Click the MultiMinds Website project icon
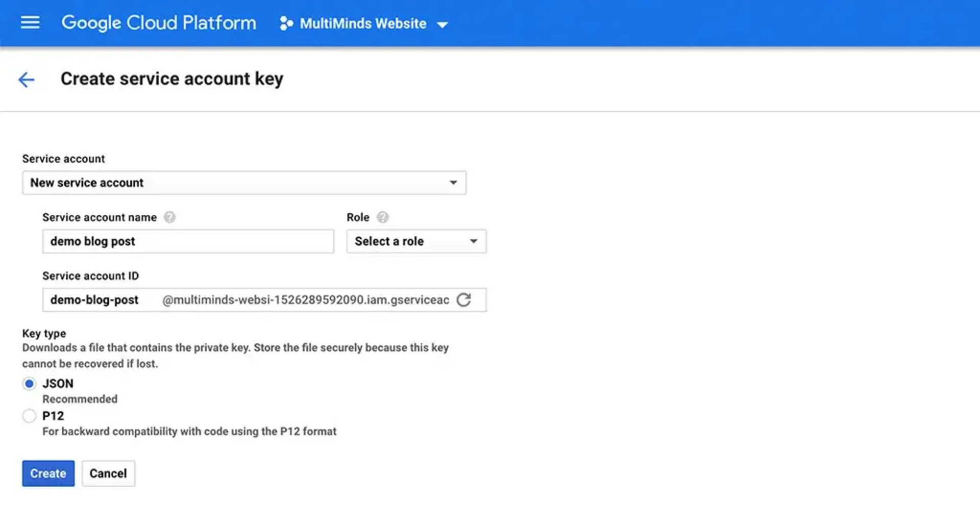Viewport: 980px width, 525px height. [286, 23]
